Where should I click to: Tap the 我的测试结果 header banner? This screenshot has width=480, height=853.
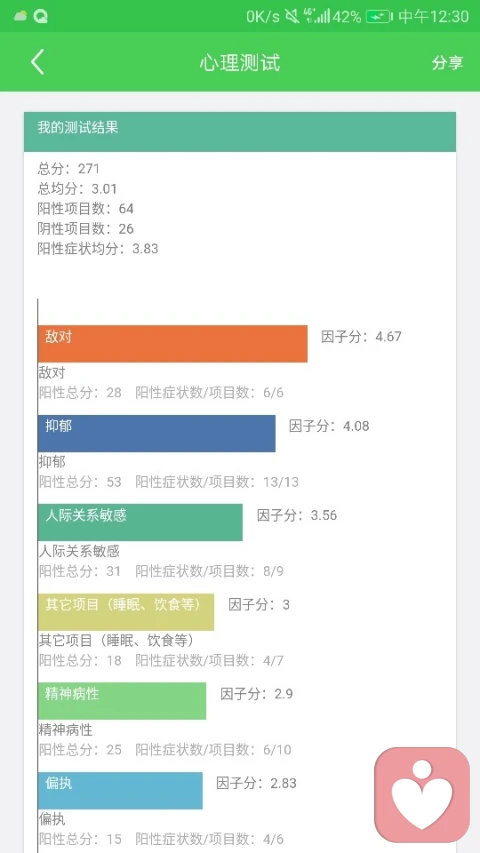240,132
